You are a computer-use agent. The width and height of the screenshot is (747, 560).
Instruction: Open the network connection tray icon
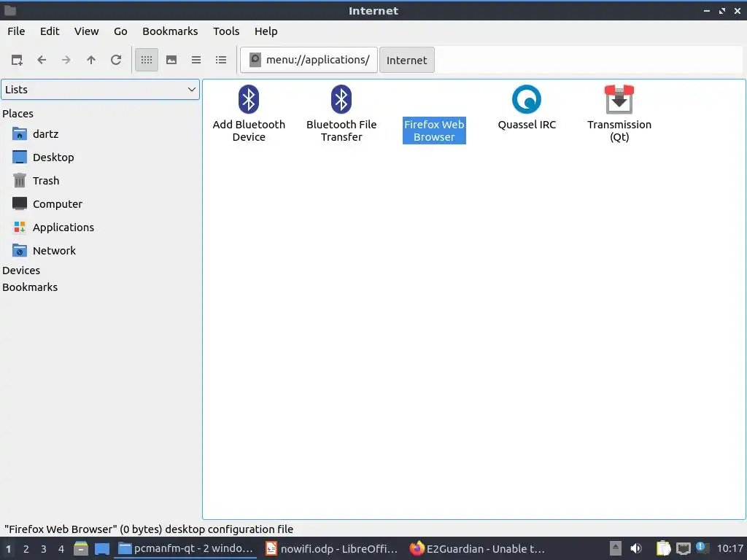click(683, 548)
